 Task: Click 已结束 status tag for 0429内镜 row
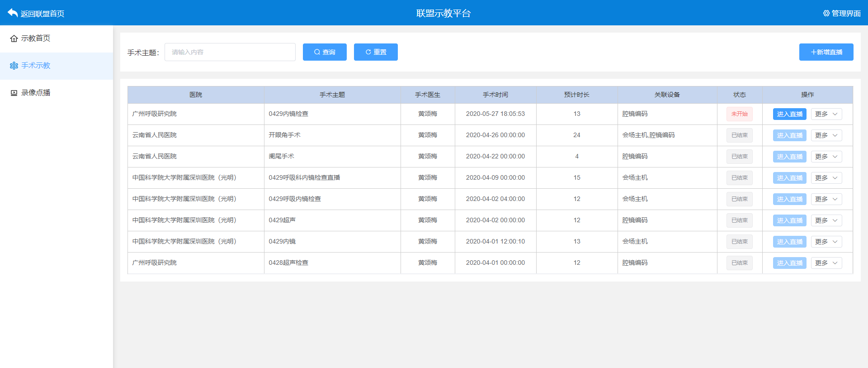[739, 242]
